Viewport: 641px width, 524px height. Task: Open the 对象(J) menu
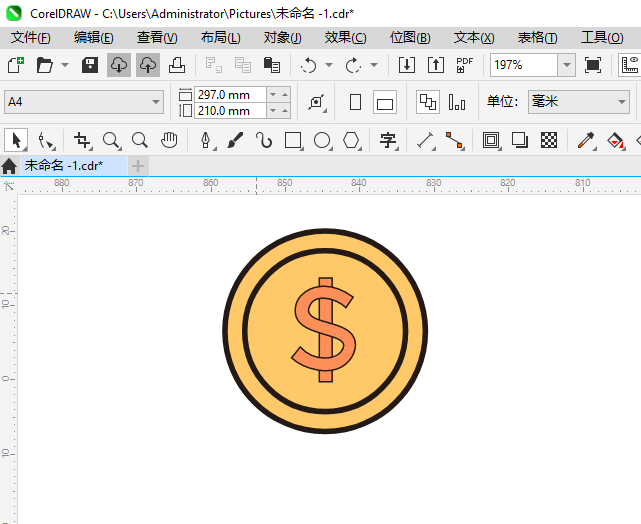[282, 38]
